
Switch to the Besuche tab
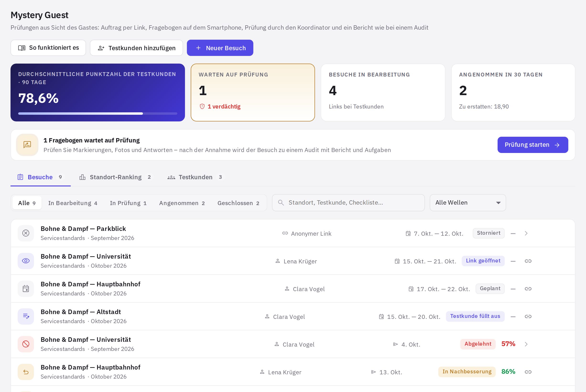[40, 177]
